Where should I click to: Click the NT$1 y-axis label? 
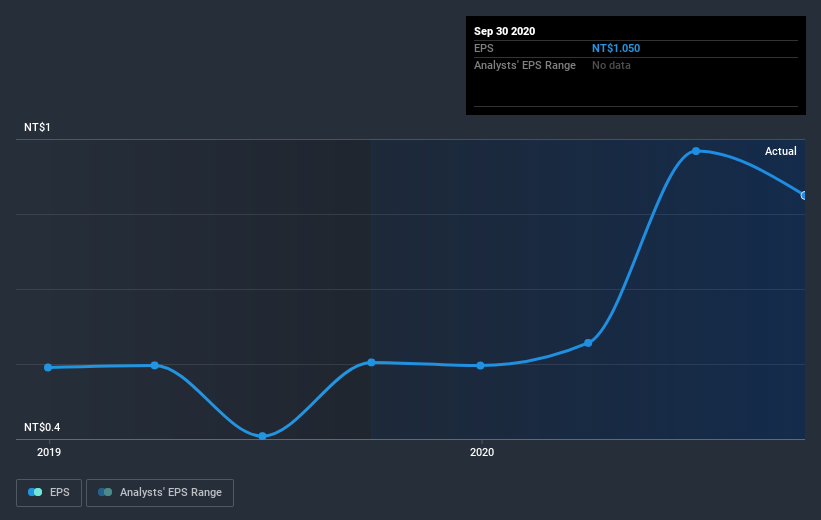[37, 127]
